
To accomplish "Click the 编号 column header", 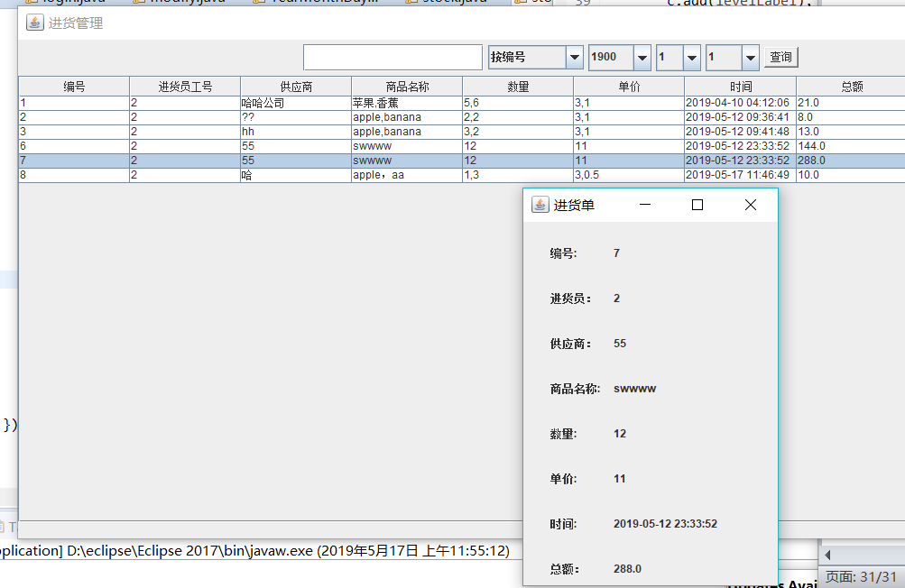I will (75, 87).
